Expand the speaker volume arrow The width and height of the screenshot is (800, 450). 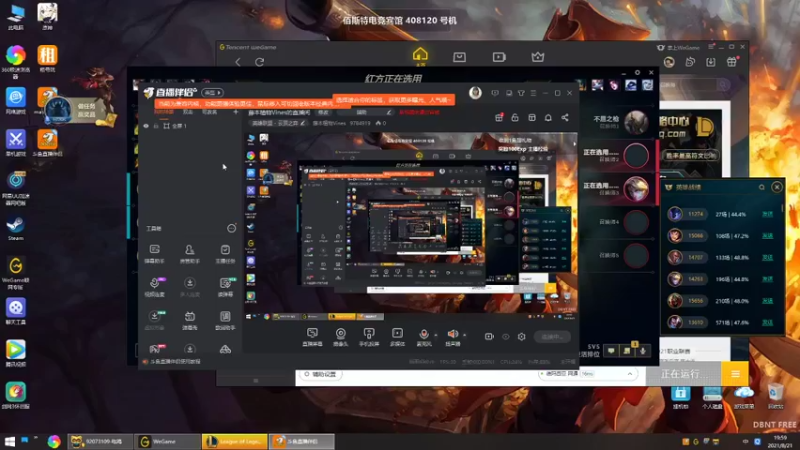click(464, 335)
